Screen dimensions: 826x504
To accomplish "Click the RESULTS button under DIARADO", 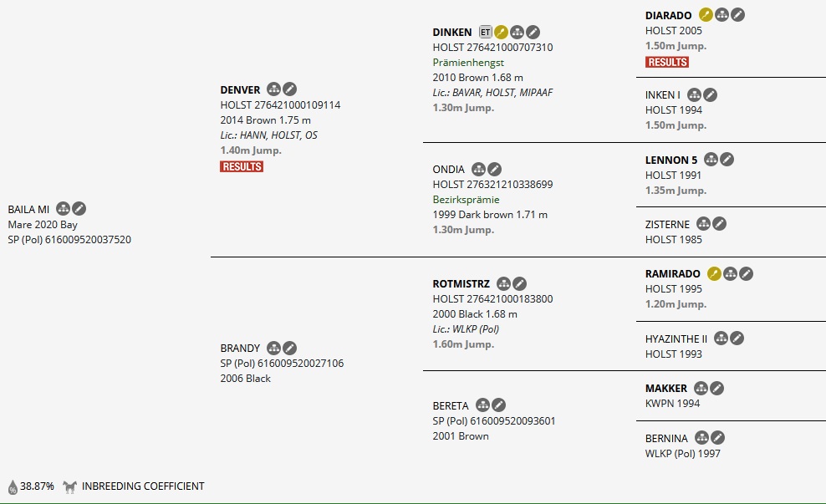I will (667, 62).
